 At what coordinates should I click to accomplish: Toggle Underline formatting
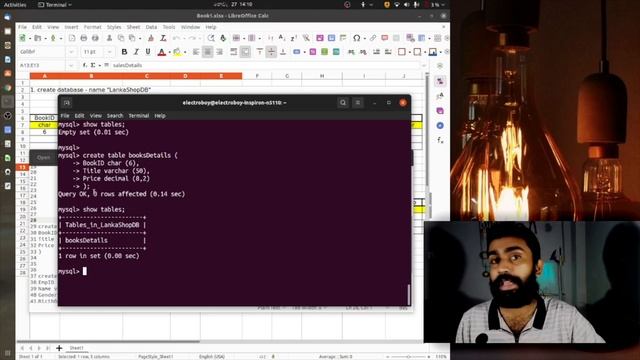(148, 52)
